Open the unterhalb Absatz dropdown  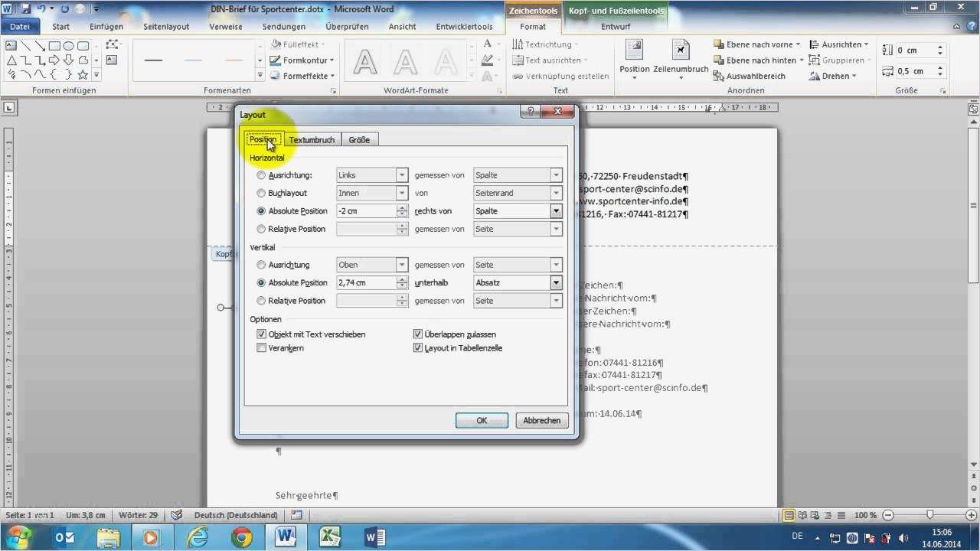556,282
